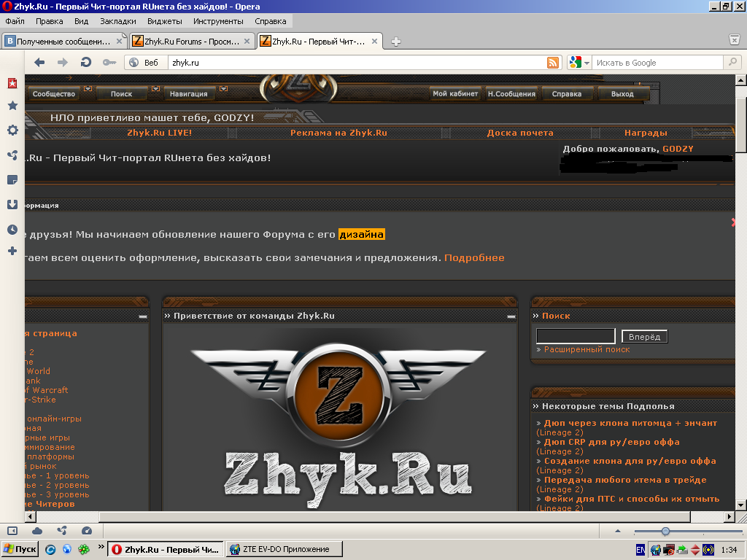Screen dimensions: 747x560
Task: Show more quick launch items chevron
Action: (x=101, y=547)
